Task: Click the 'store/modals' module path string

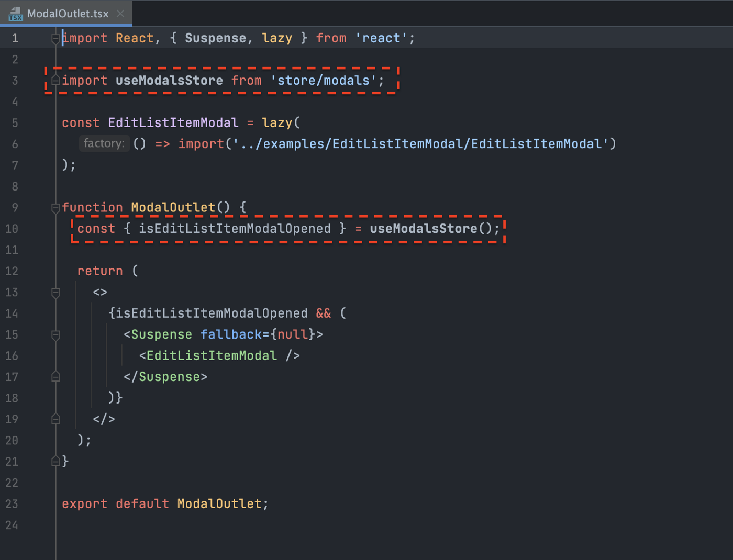Action: point(327,80)
